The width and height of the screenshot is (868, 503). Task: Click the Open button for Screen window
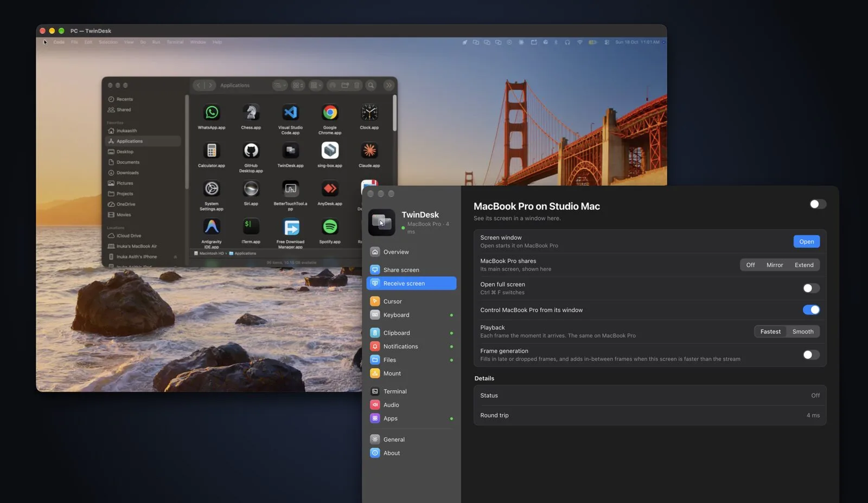807,242
